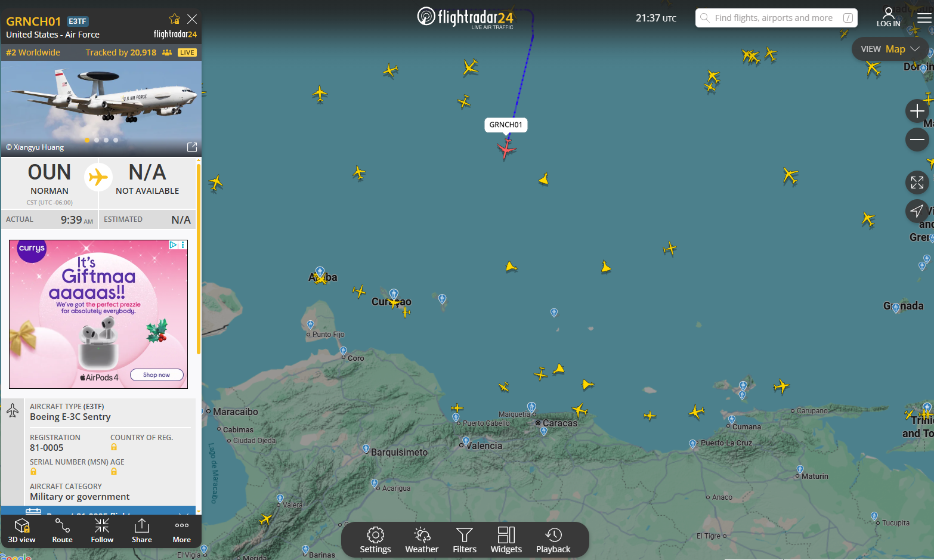The height and width of the screenshot is (560, 934).
Task: Share this flight
Action: [x=142, y=530]
